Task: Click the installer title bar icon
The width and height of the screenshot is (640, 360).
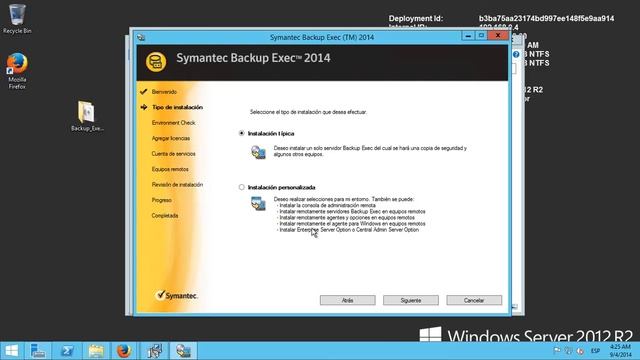Action: tap(141, 37)
